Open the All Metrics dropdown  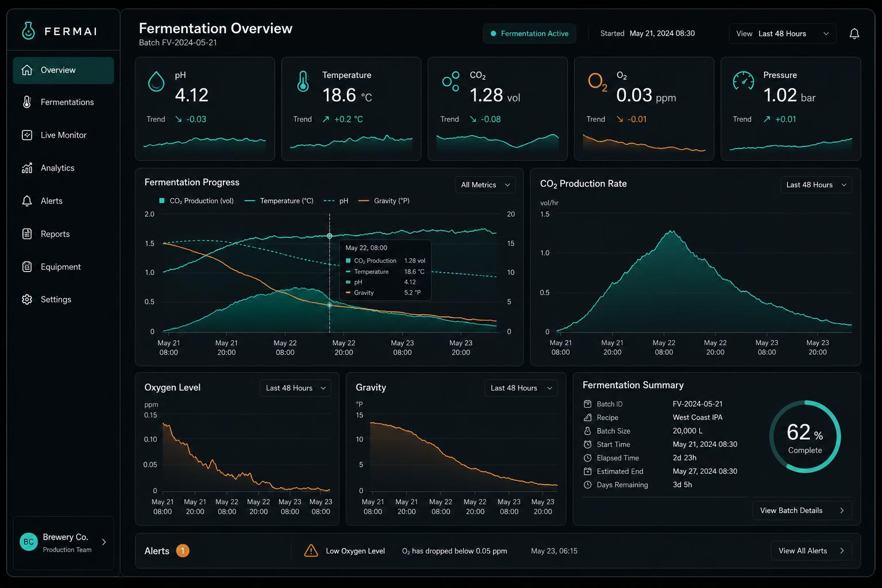click(x=485, y=185)
